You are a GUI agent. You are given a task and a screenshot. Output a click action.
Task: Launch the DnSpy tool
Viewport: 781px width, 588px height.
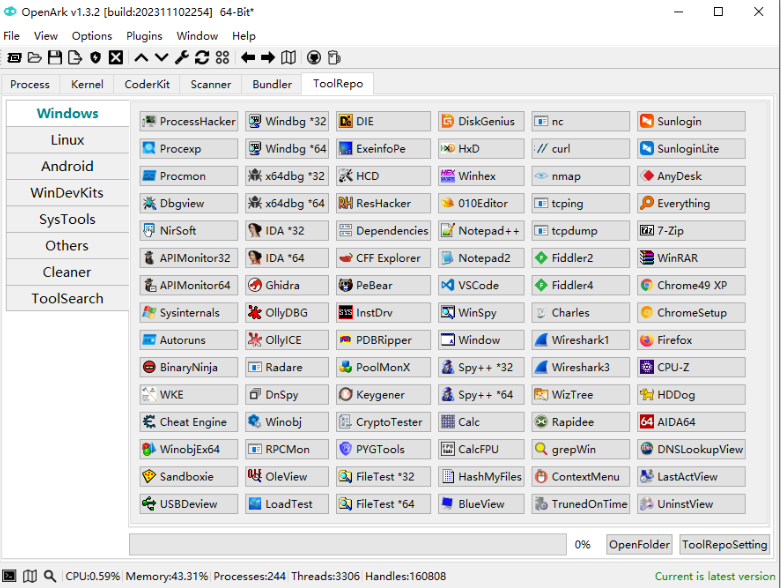pos(287,395)
